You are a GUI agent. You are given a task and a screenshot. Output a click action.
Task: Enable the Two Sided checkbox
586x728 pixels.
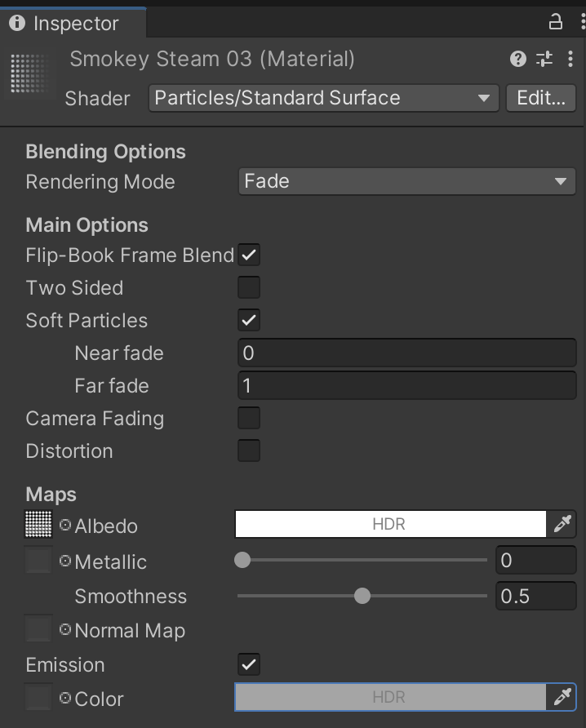coord(249,288)
